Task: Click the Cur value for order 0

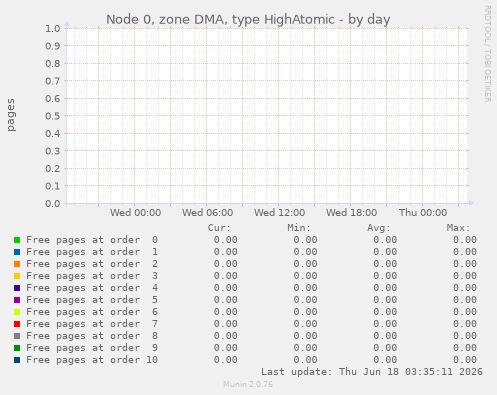Action: click(x=226, y=240)
